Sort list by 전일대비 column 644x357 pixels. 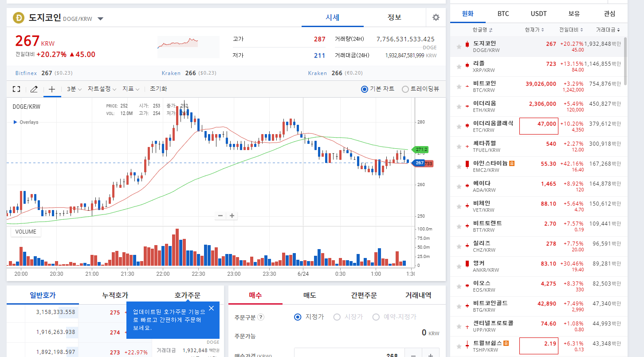point(571,30)
